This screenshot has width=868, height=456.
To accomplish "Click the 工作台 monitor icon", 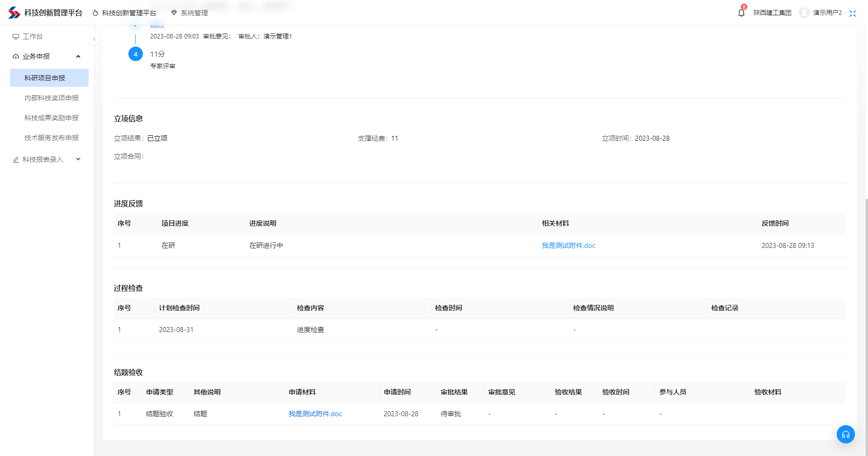I will 16,37.
